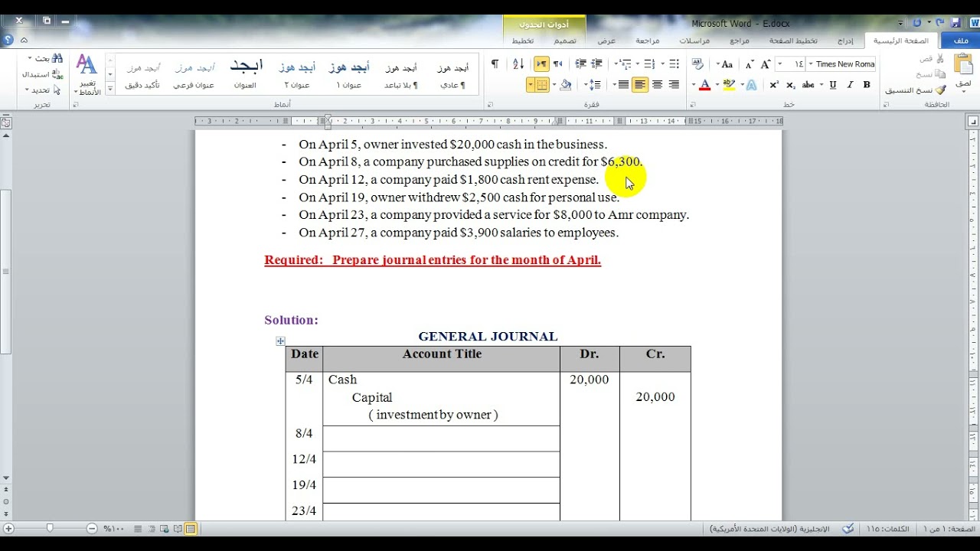This screenshot has height=551, width=980.
Task: Click the Word app icon in title bar
Action: coord(975,23)
